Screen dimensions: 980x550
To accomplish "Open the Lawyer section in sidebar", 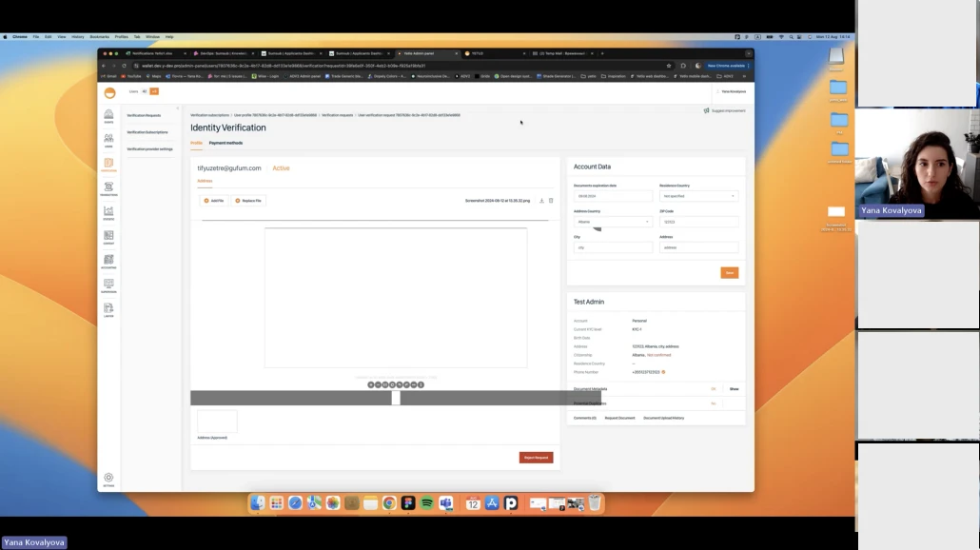I will coord(108,310).
